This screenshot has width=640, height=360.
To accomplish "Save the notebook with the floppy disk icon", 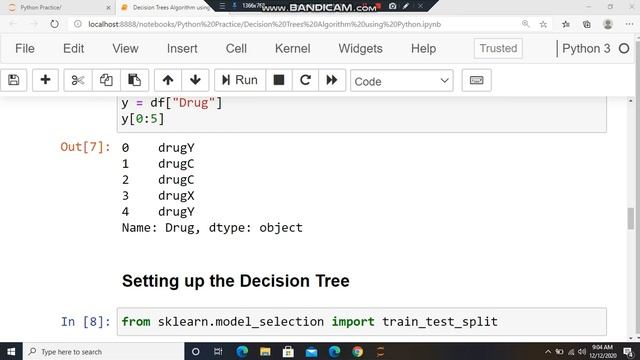I will coord(13,80).
